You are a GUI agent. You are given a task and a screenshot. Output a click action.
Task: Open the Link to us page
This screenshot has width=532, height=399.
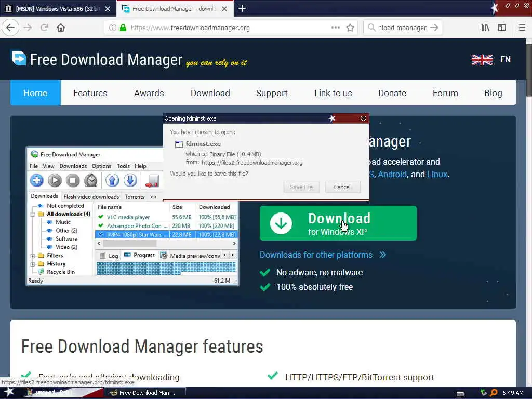click(333, 93)
